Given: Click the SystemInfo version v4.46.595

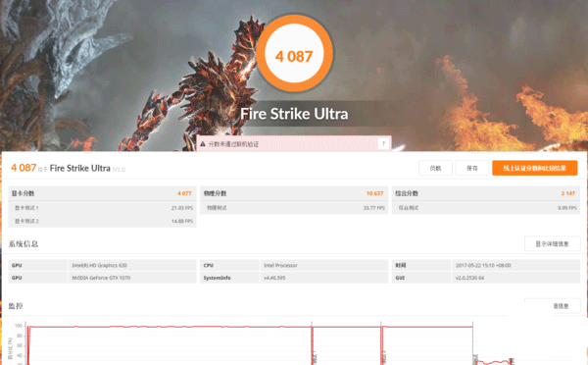Looking at the screenshot, I should (274, 278).
